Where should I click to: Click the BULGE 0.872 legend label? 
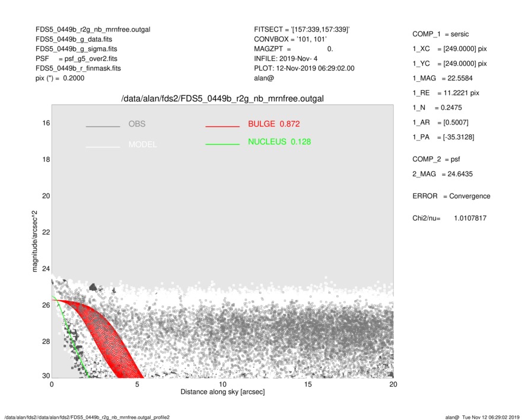(x=274, y=124)
